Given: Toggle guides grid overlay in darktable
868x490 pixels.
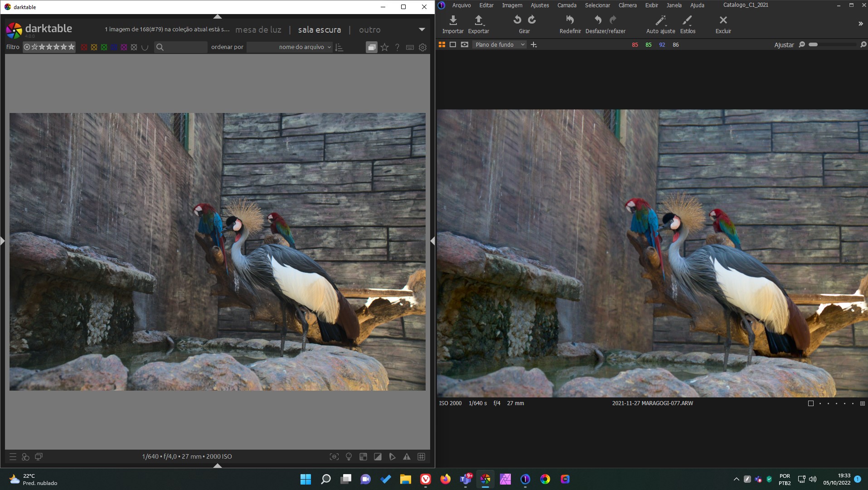Looking at the screenshot, I should tap(421, 457).
